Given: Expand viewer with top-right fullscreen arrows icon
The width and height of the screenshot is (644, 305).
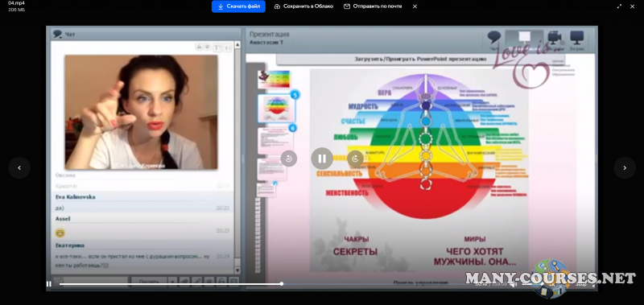Looking at the screenshot, I should tap(619, 6).
